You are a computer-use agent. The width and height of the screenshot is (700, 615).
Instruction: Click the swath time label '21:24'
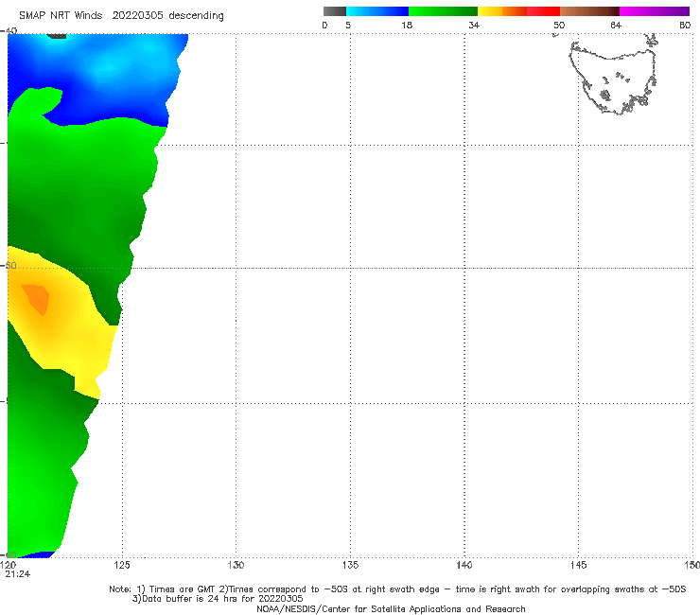point(18,574)
